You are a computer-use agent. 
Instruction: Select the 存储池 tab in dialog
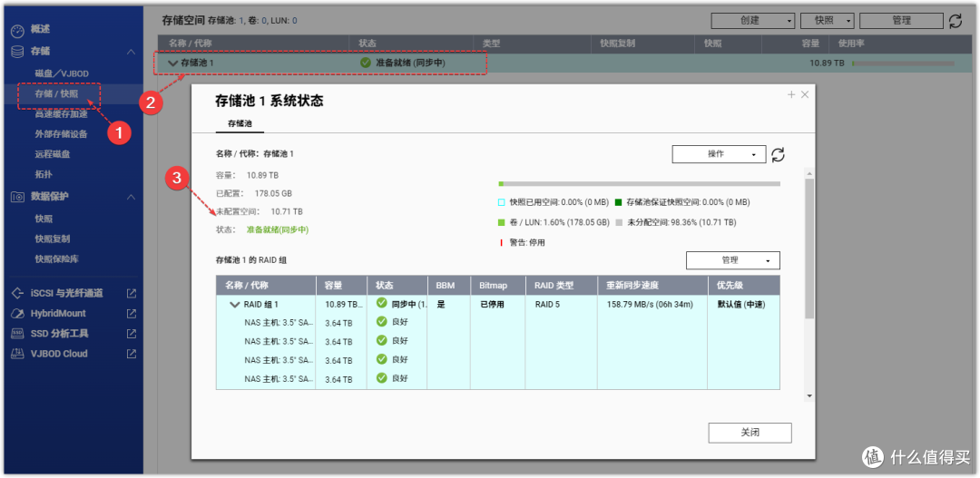[240, 124]
